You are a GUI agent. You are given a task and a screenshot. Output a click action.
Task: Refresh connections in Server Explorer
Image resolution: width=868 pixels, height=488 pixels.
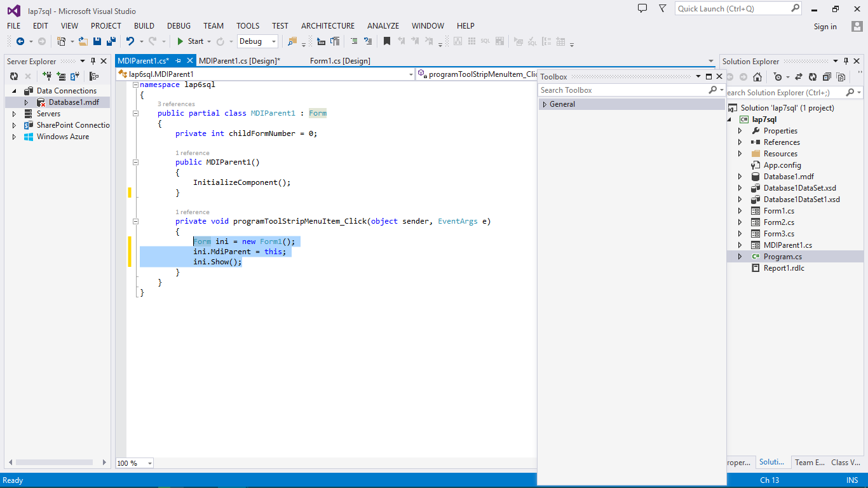[14, 76]
